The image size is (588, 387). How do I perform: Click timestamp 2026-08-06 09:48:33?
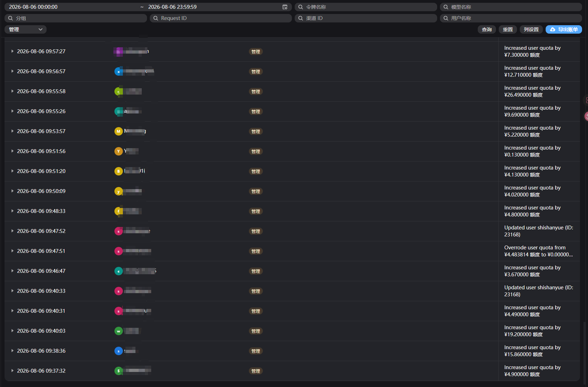click(x=41, y=211)
